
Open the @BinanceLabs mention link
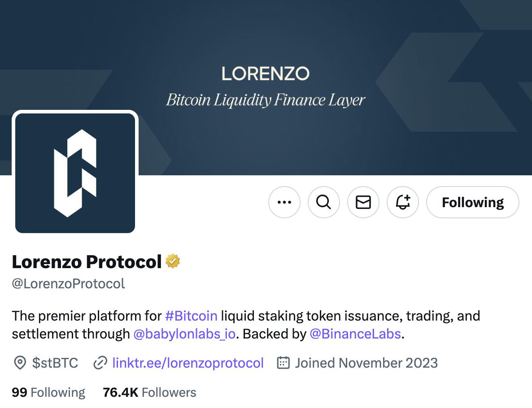(x=355, y=334)
